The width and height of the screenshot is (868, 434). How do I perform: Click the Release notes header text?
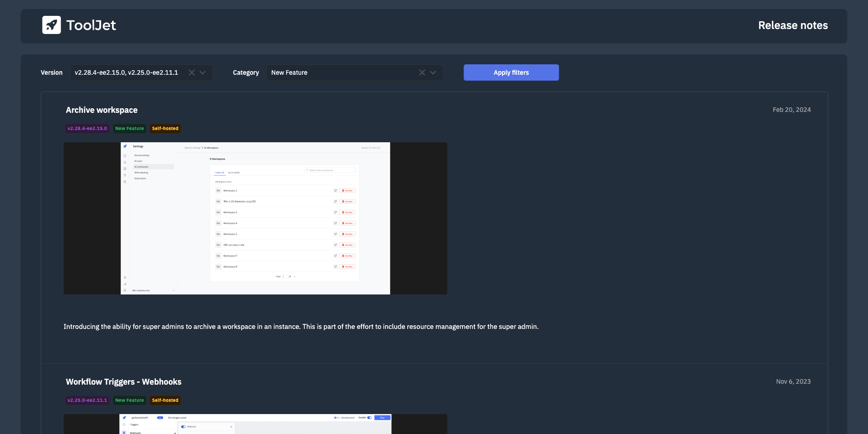793,25
